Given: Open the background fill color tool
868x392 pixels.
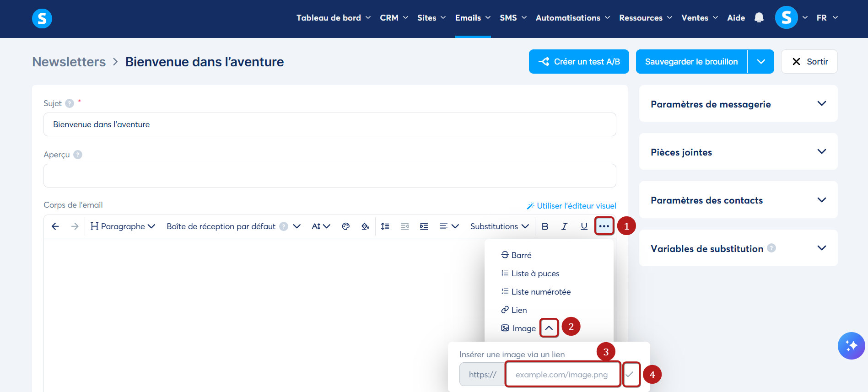Looking at the screenshot, I should 365,226.
